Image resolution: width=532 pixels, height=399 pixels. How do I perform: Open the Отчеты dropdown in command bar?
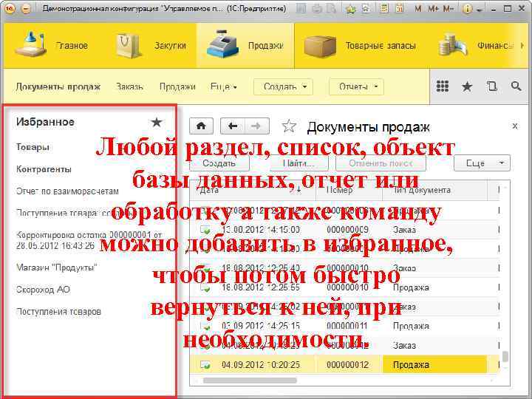coord(356,87)
